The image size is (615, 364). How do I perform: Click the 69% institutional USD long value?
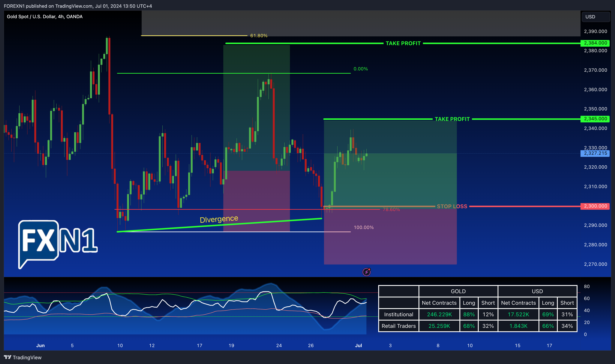click(x=548, y=314)
